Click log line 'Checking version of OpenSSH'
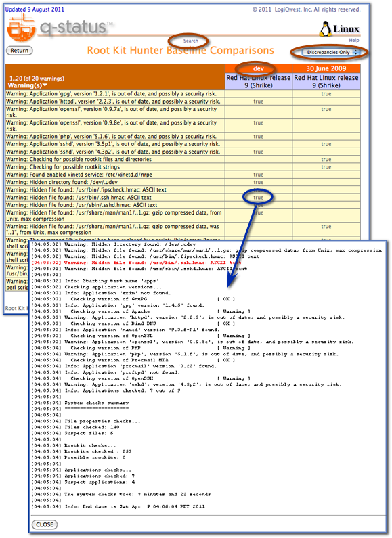 pyautogui.click(x=141, y=378)
